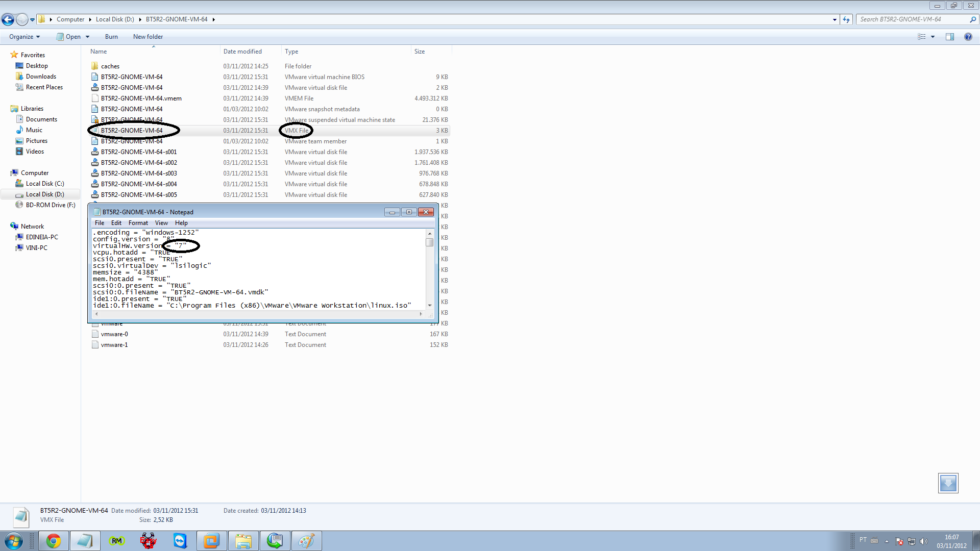The height and width of the screenshot is (551, 980).
Task: Create a New folder from the toolbar
Action: click(x=148, y=37)
